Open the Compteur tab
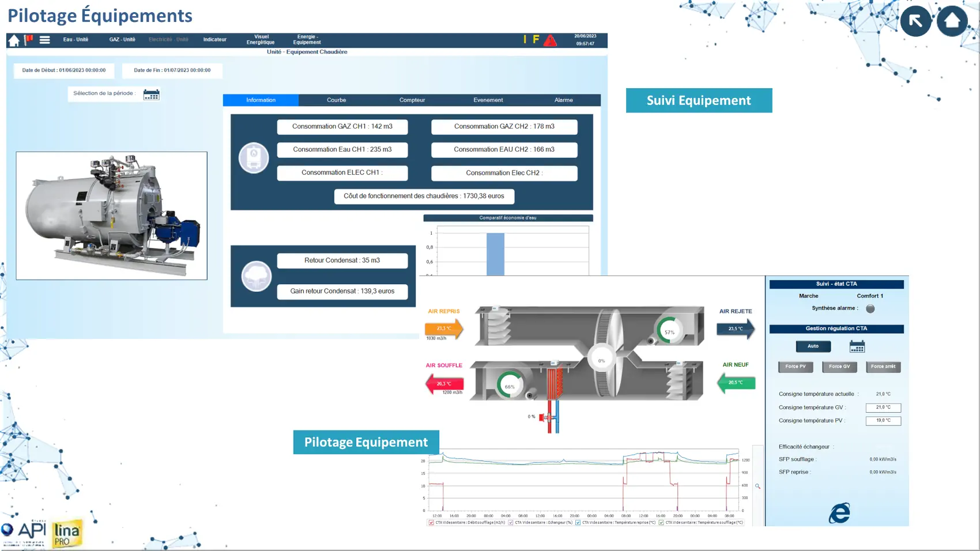This screenshot has height=551, width=980. [412, 100]
